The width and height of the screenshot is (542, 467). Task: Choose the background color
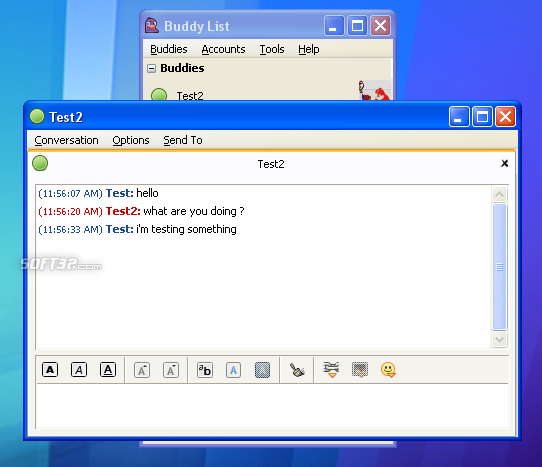pyautogui.click(x=262, y=370)
